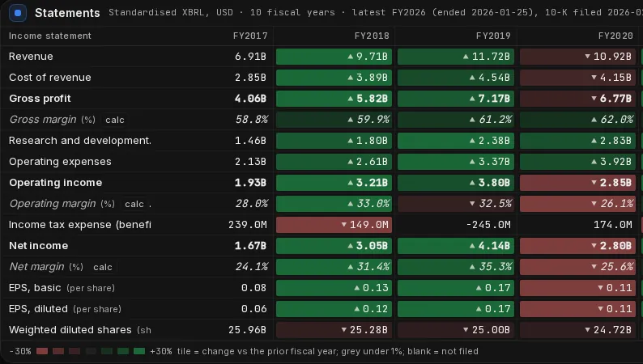Viewport: 643px width, 364px height.
Task: Click the brightest red -30% legend swatch
Action: tap(42, 351)
